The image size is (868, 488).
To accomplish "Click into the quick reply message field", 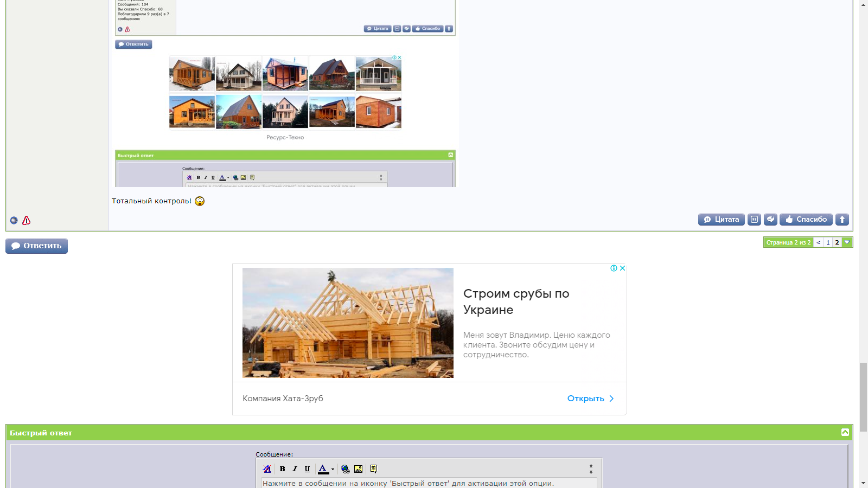I will click(x=429, y=483).
